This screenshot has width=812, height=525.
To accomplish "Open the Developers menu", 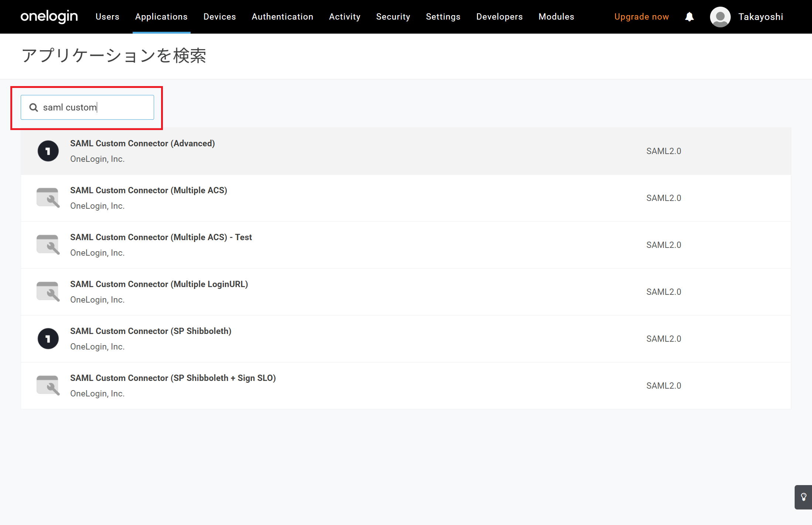I will [499, 17].
